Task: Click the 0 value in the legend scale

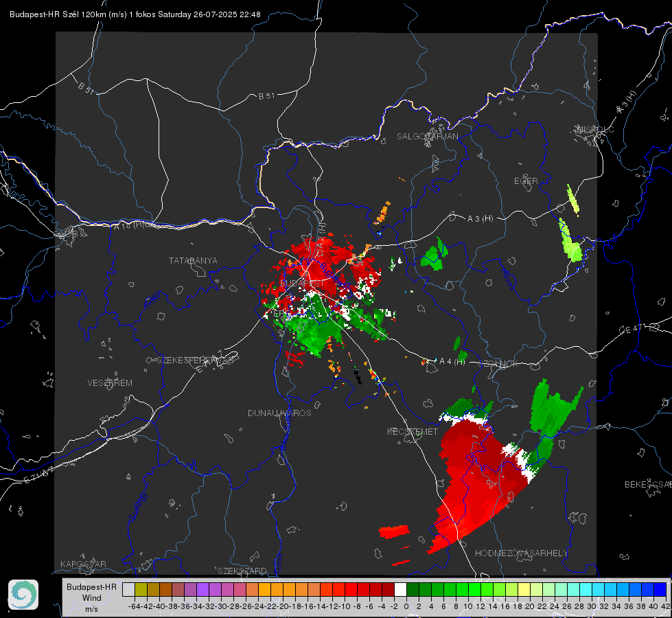Action: pyautogui.click(x=406, y=606)
